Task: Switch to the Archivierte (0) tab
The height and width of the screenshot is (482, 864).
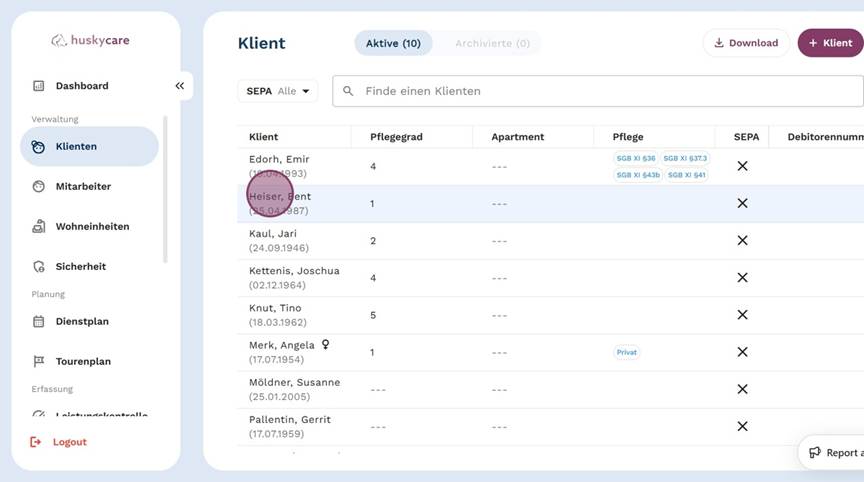Action: click(x=491, y=43)
